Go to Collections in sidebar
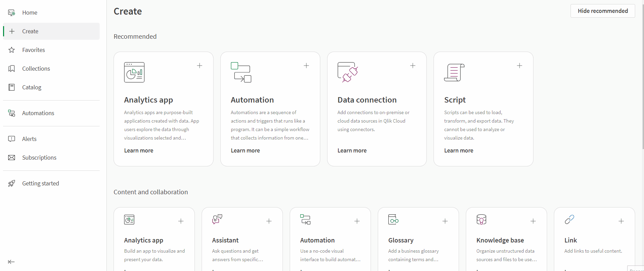This screenshot has width=644, height=271. click(51, 69)
